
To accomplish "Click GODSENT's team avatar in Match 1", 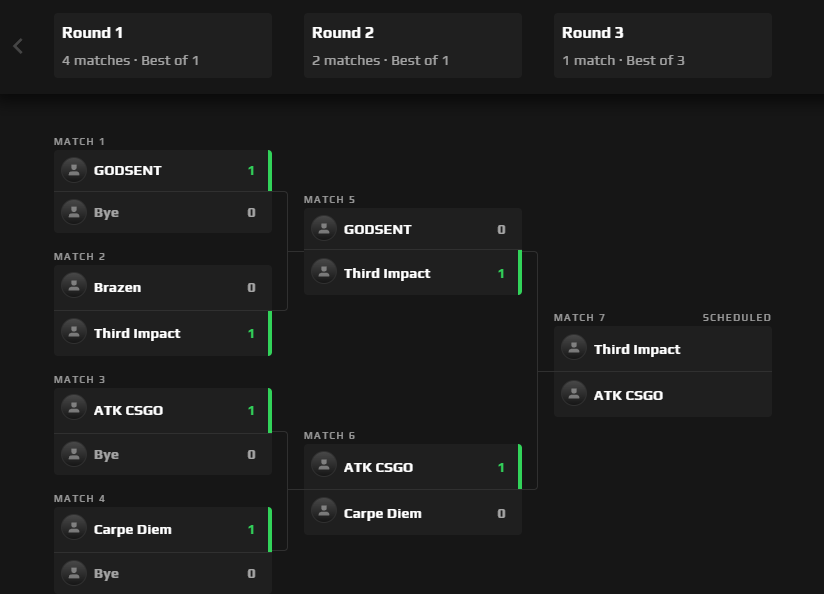I will tap(73, 170).
